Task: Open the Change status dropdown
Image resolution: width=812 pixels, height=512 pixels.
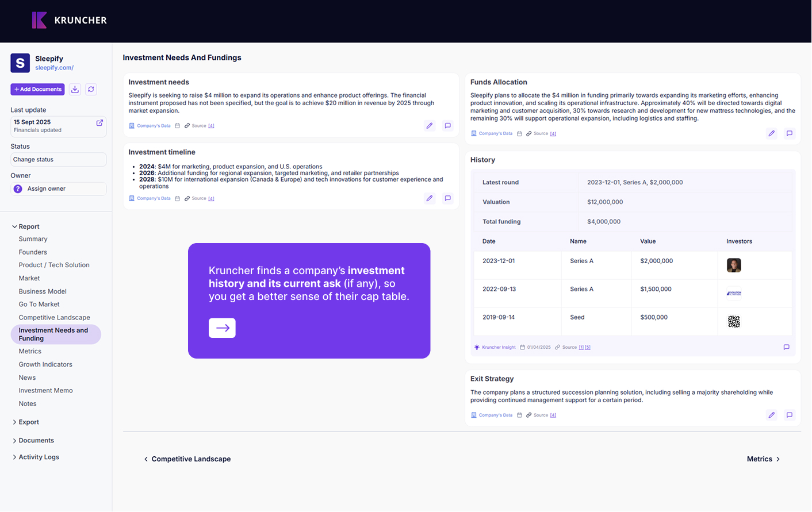Action: (x=58, y=160)
